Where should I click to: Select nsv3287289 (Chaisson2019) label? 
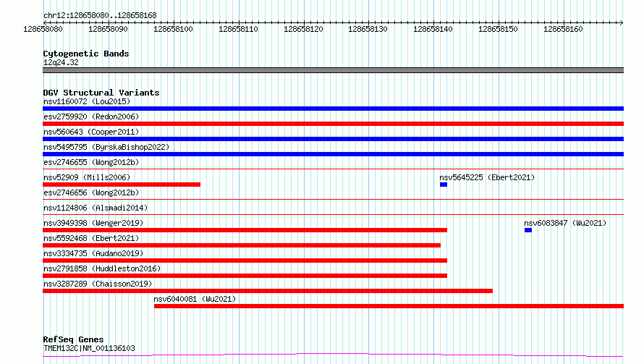[98, 284]
